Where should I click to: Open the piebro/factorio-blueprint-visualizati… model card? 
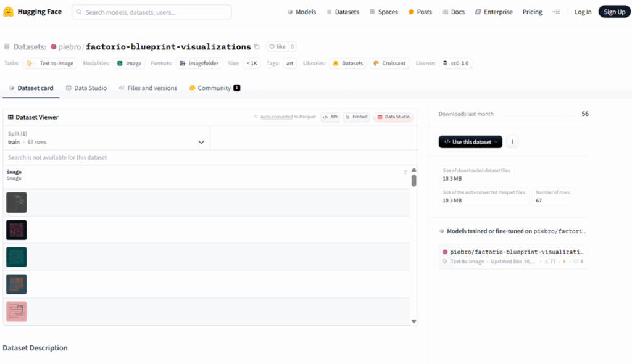point(513,257)
